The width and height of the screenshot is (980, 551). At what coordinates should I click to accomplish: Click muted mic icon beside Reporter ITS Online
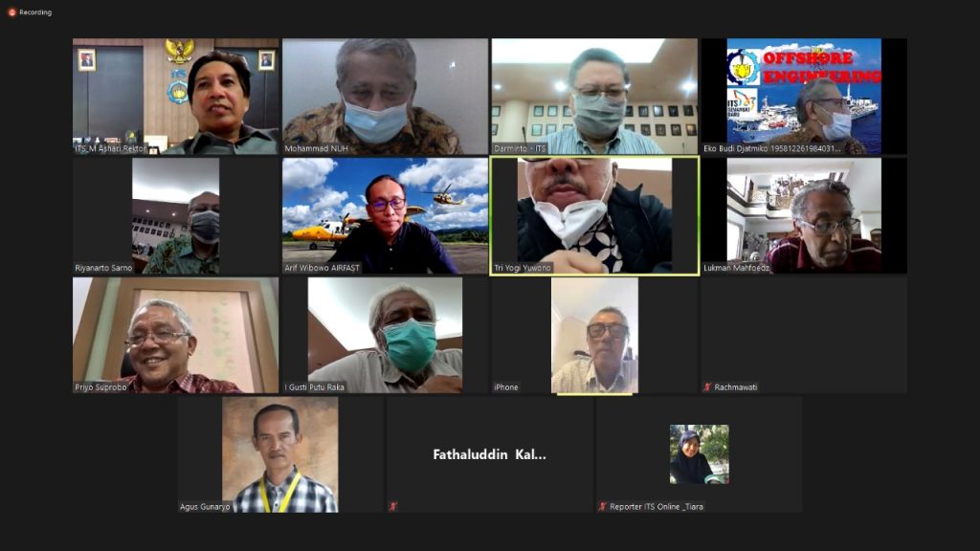coord(602,506)
